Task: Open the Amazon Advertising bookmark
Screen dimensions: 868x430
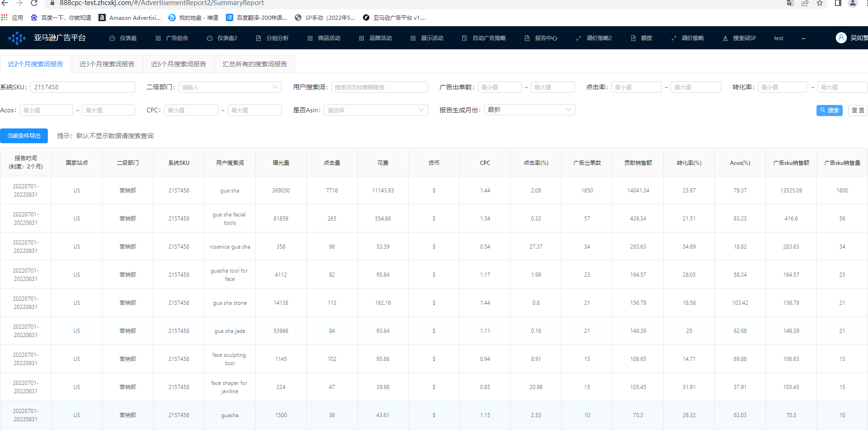Action: [130, 17]
